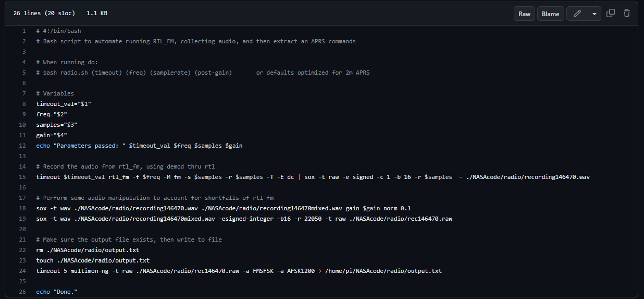Viewport: 644px width, 299px height.
Task: Click the pencil edit file icon
Action: pos(577,14)
